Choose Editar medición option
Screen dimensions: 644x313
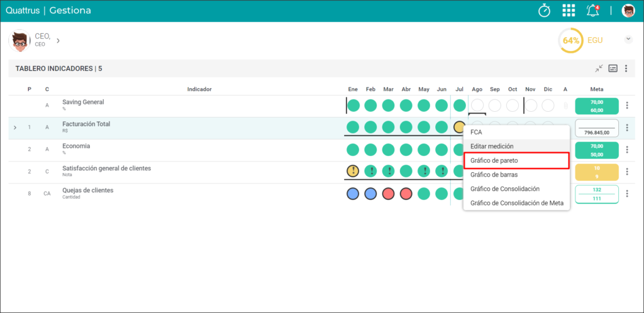pos(517,146)
